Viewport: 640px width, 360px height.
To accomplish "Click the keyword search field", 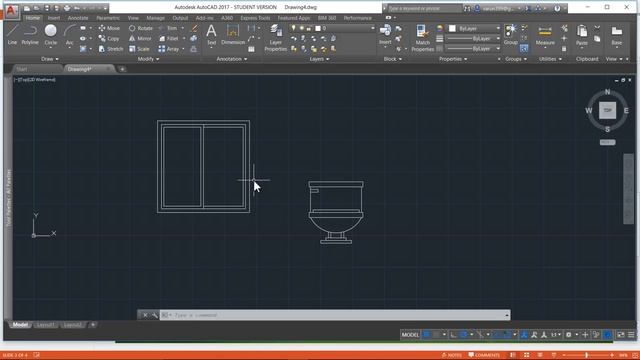I will click(424, 8).
